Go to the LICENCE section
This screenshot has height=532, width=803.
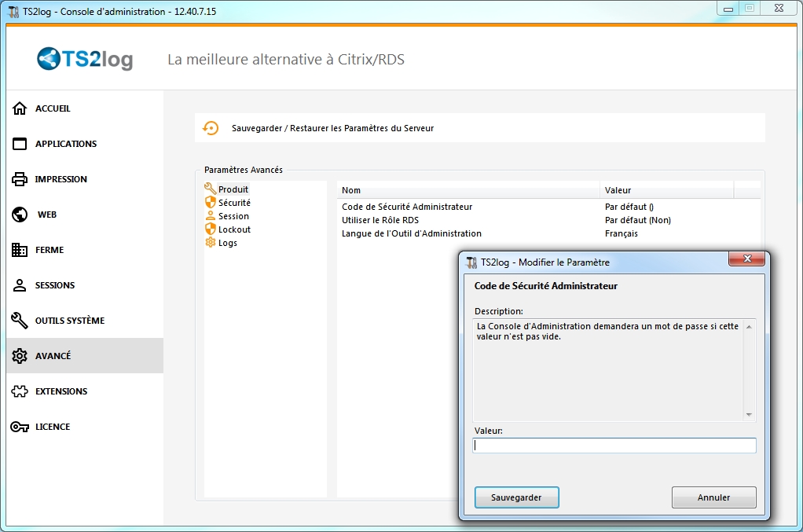[85, 427]
